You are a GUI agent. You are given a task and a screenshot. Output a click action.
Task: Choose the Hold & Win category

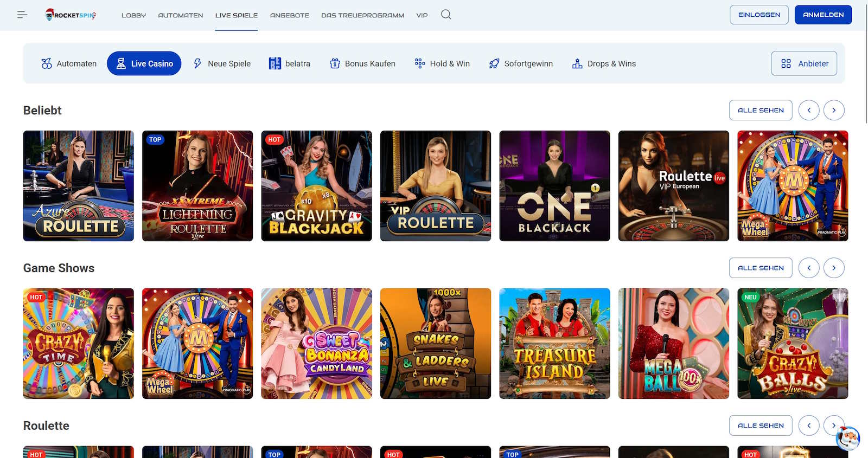442,63
